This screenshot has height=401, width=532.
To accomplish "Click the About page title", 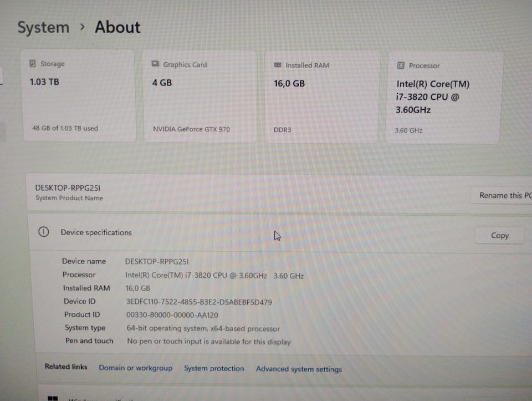I will (x=117, y=27).
